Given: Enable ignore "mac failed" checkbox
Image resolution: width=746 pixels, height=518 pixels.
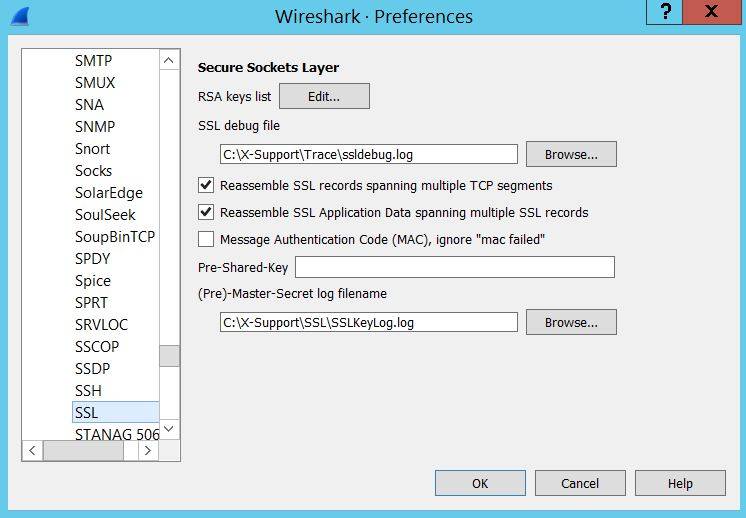Looking at the screenshot, I should tap(206, 239).
